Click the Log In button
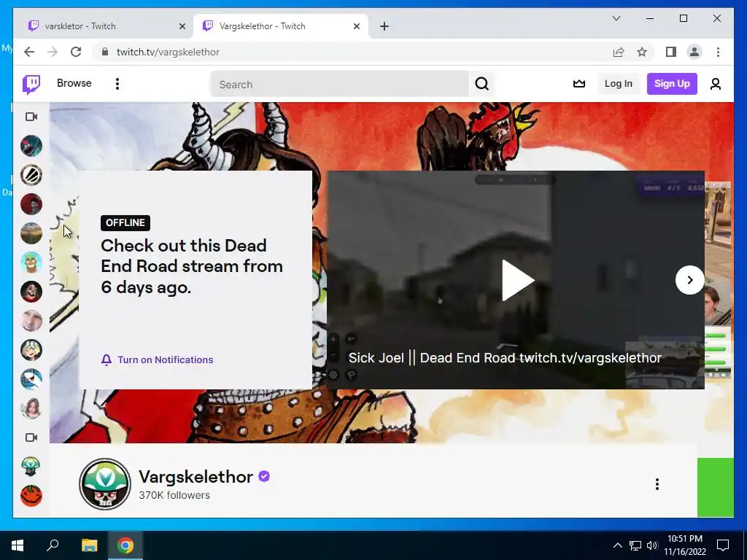This screenshot has height=560, width=747. click(x=619, y=84)
